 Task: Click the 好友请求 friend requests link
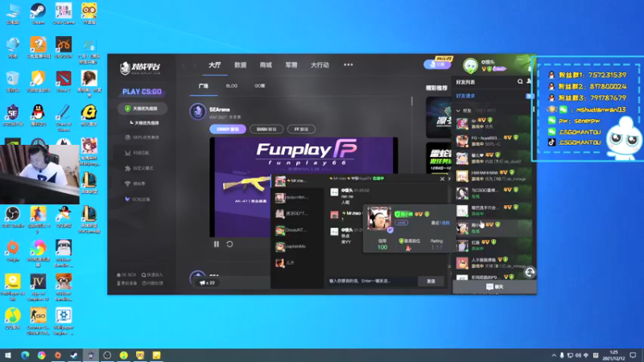tap(465, 96)
